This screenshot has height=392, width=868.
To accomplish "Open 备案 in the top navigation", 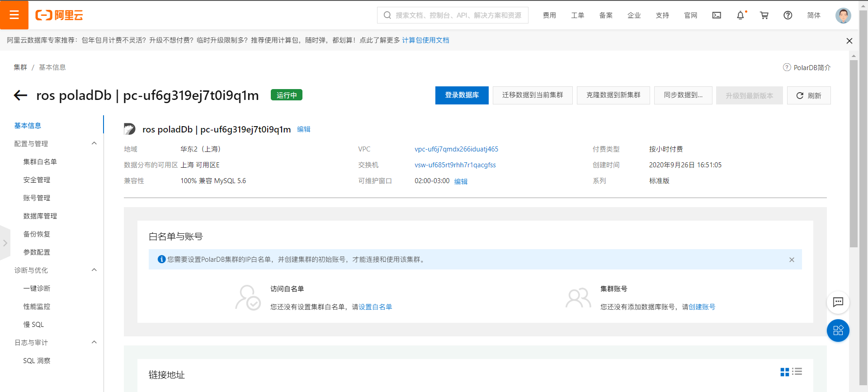I will 606,15.
